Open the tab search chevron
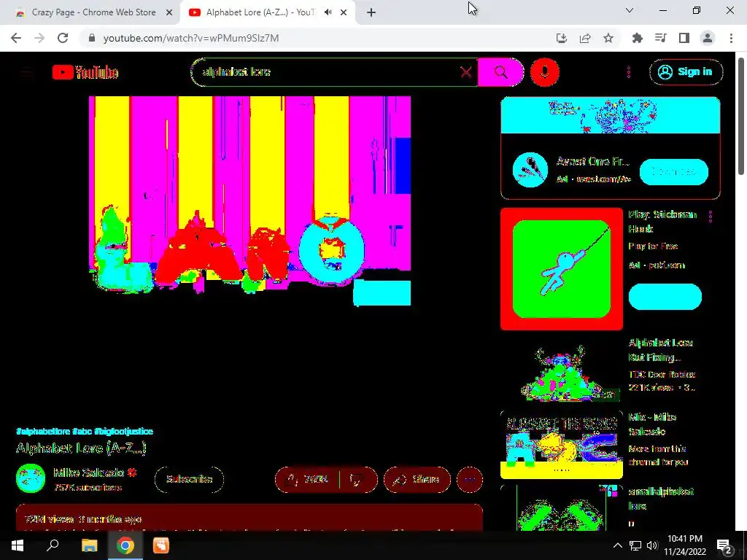This screenshot has width=747, height=560. click(x=630, y=10)
